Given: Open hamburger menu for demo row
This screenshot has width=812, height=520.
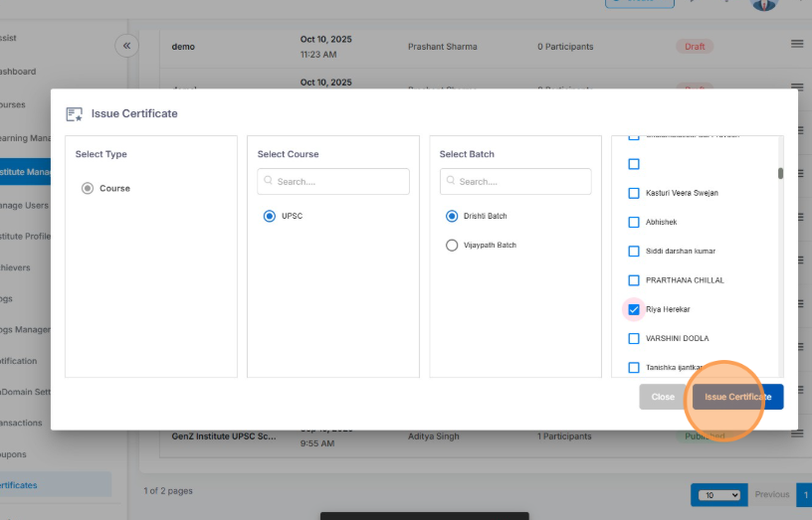Looking at the screenshot, I should [x=796, y=44].
